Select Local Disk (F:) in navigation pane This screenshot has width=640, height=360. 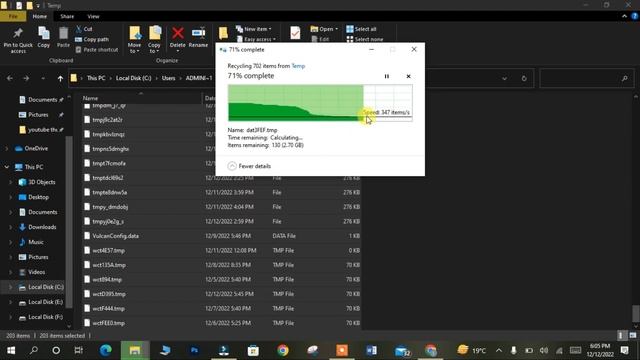coord(45,317)
